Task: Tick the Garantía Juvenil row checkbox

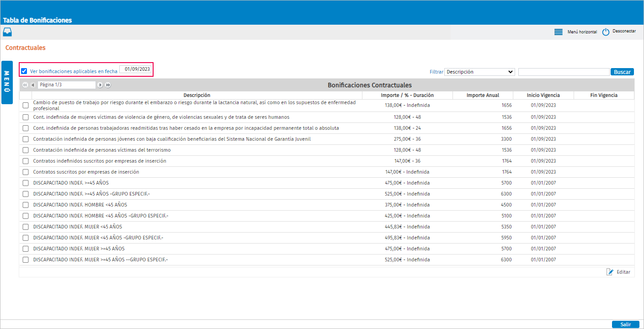Action: click(x=26, y=139)
